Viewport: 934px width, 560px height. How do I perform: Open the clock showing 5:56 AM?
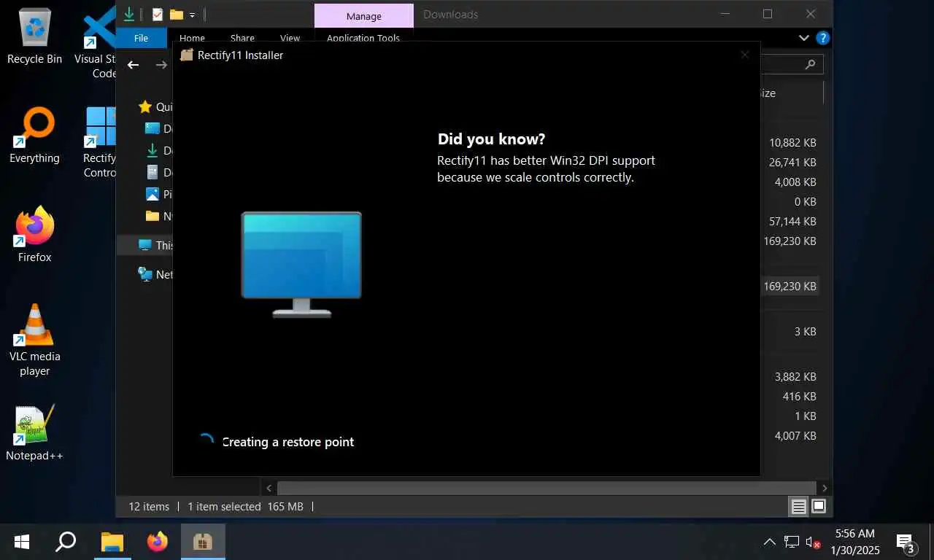tap(854, 542)
